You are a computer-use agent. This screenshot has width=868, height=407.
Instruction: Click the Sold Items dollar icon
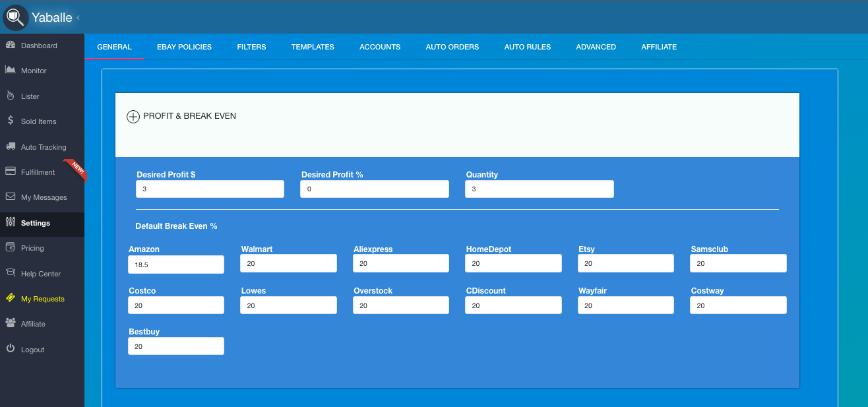[x=10, y=121]
